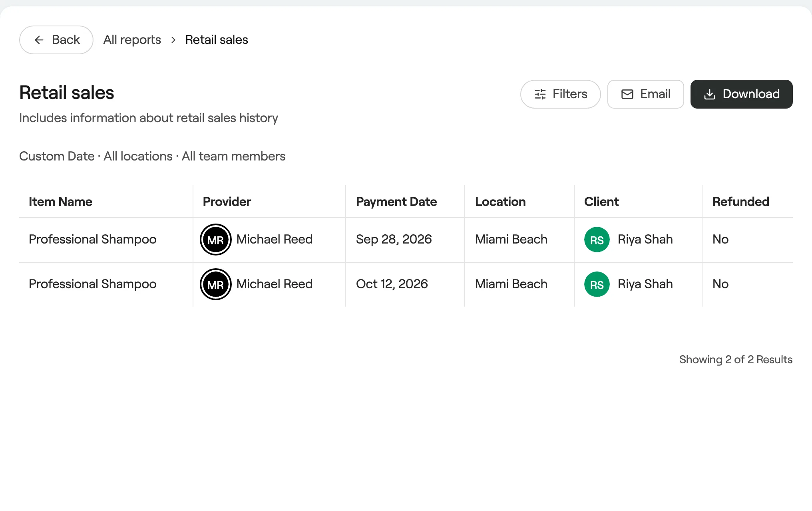The width and height of the screenshot is (812, 511).
Task: Click Professional Shampoo in the Sep 28 row
Action: [x=93, y=240]
